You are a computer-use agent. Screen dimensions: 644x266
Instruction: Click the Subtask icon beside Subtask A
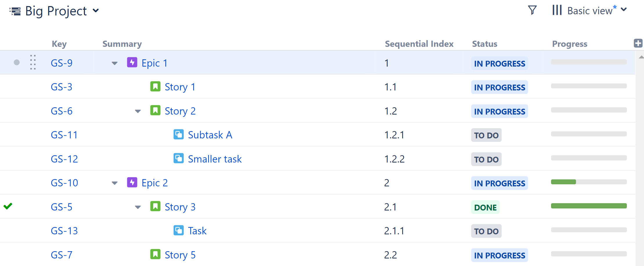(x=179, y=134)
